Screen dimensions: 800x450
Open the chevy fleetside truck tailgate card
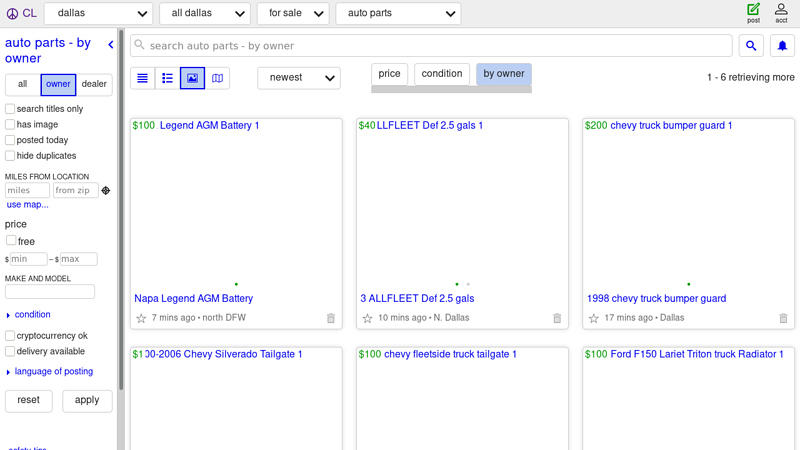tap(462, 398)
